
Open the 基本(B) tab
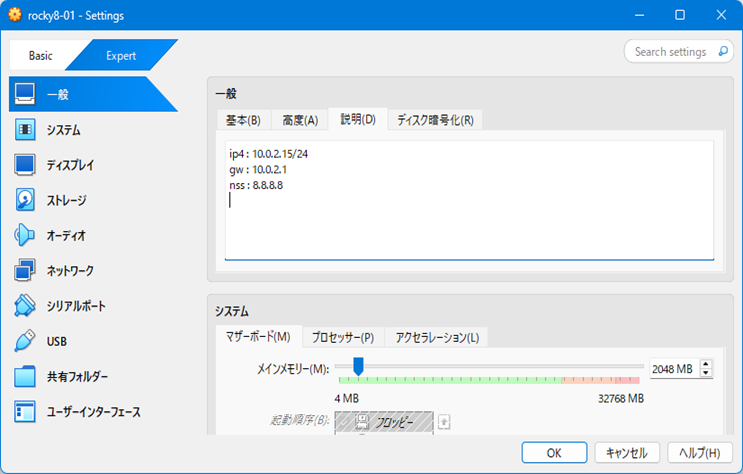[243, 120]
